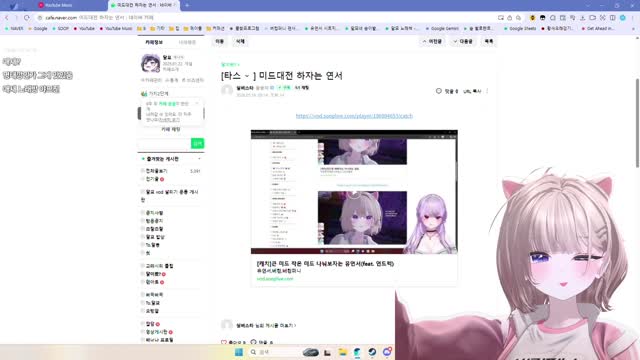Open the 기타 bookmark folder
The image size is (640, 360).
[x=158, y=29]
